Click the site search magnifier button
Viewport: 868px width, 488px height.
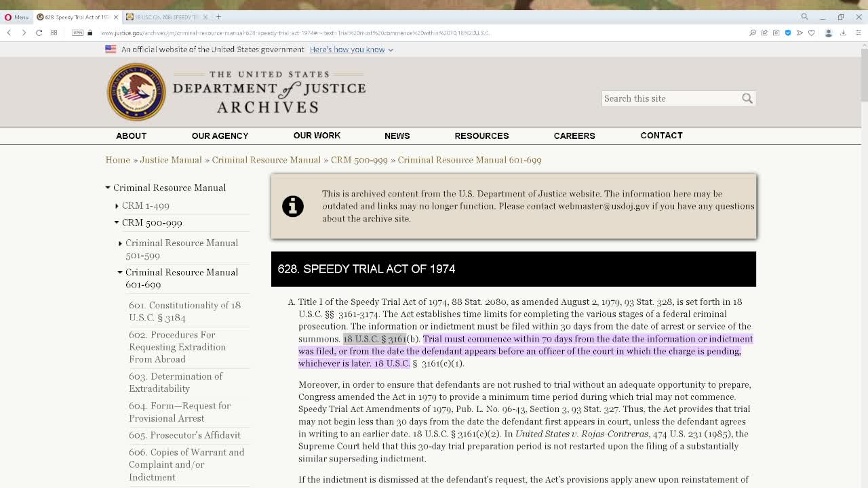[747, 98]
